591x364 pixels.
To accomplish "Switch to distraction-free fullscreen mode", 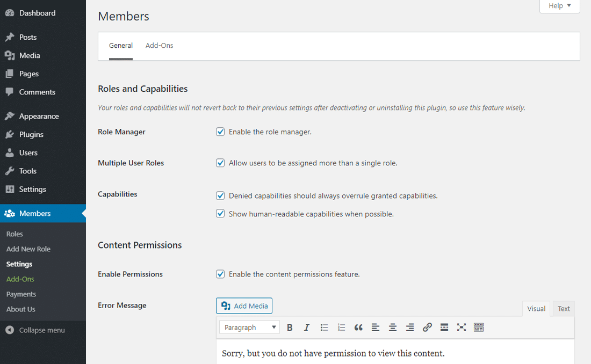I will tap(462, 327).
